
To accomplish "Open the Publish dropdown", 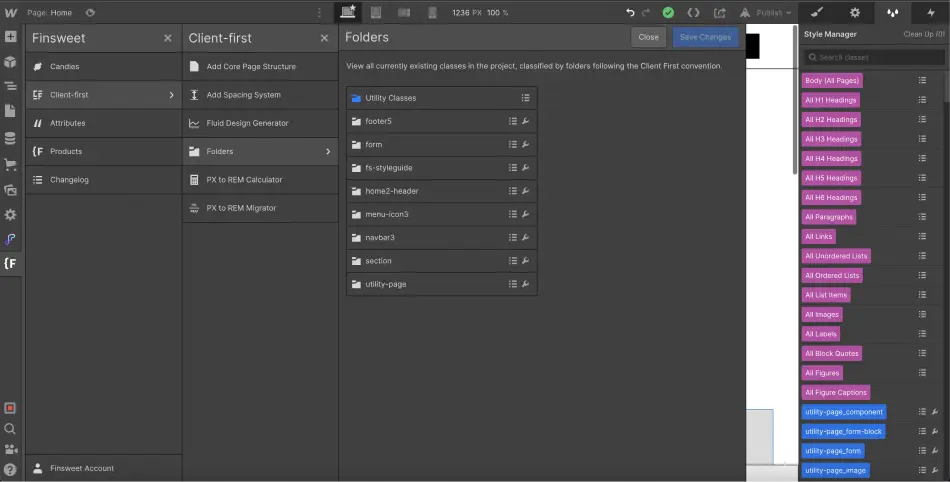I will point(766,13).
